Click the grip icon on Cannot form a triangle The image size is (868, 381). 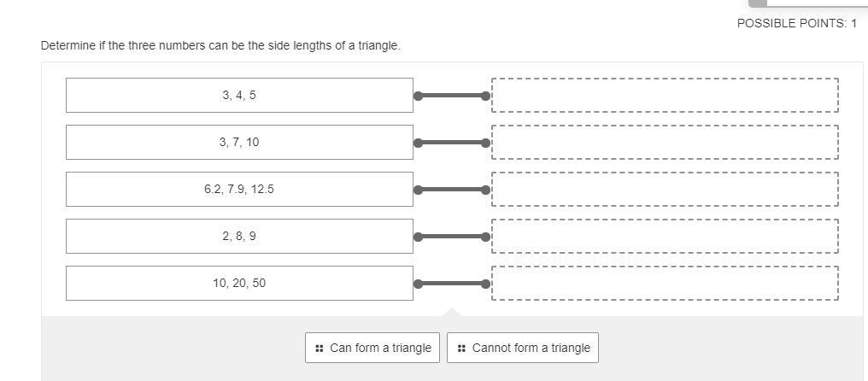461,349
